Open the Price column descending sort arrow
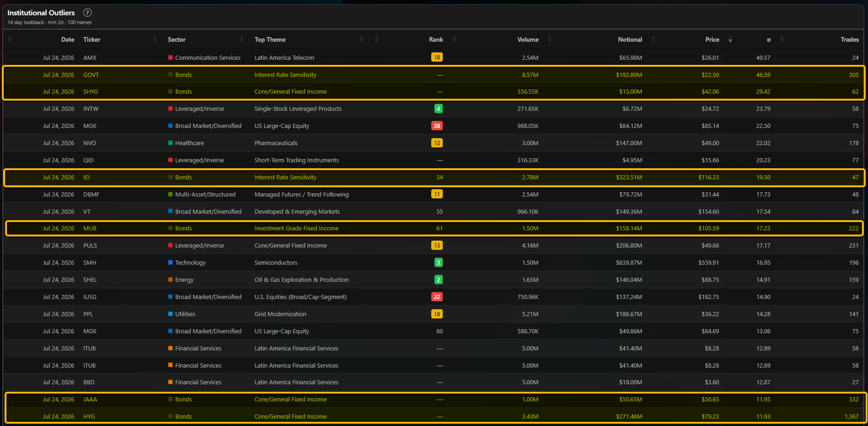868x426 pixels. tap(730, 40)
